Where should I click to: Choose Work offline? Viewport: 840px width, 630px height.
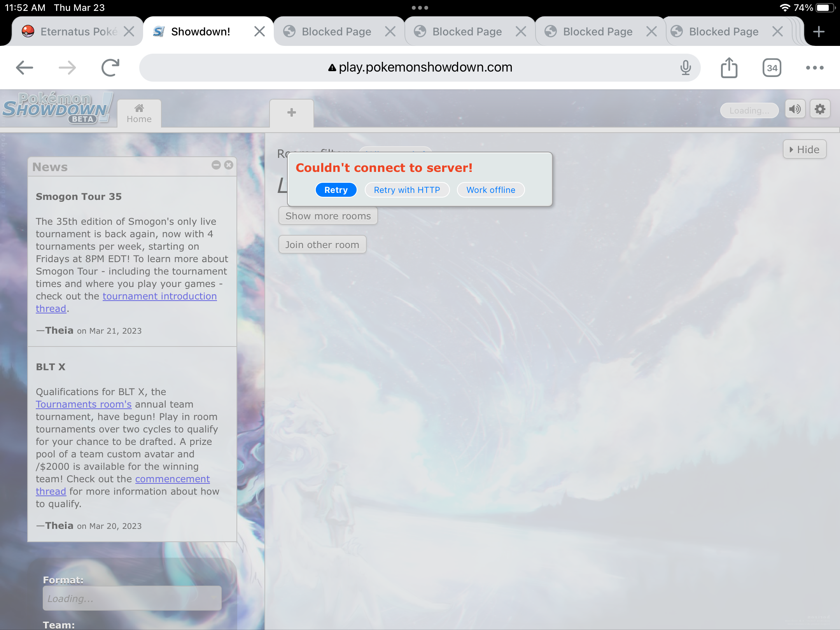[x=491, y=190]
